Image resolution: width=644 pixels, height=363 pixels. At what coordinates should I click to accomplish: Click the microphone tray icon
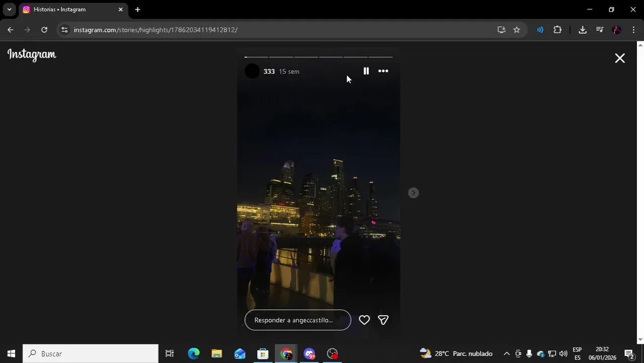pyautogui.click(x=529, y=354)
